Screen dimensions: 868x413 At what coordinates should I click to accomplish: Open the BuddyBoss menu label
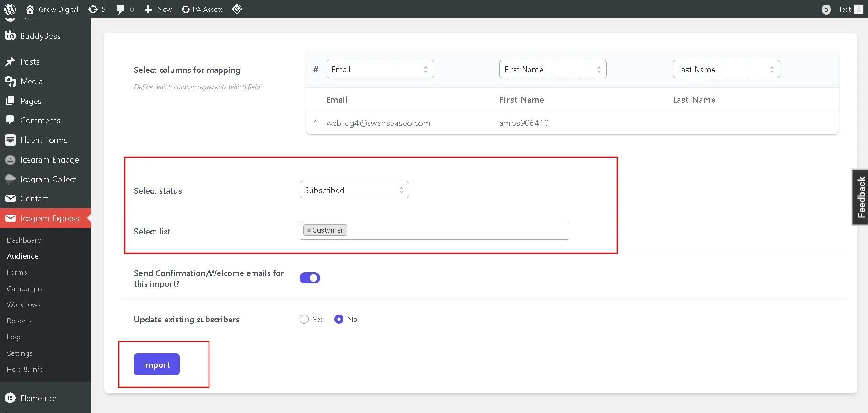point(41,36)
